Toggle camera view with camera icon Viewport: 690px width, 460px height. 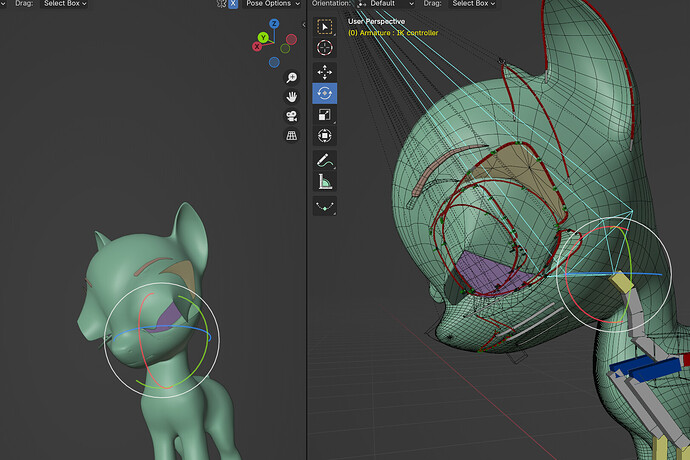click(291, 116)
